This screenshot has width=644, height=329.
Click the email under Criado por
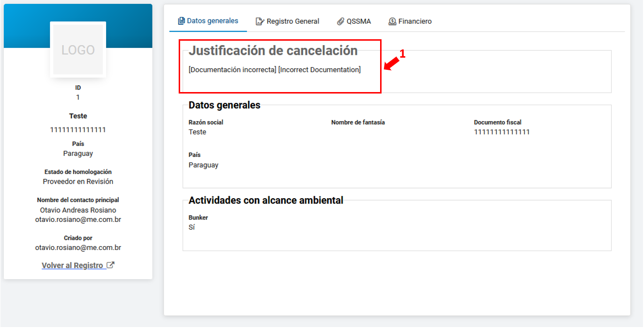78,248
